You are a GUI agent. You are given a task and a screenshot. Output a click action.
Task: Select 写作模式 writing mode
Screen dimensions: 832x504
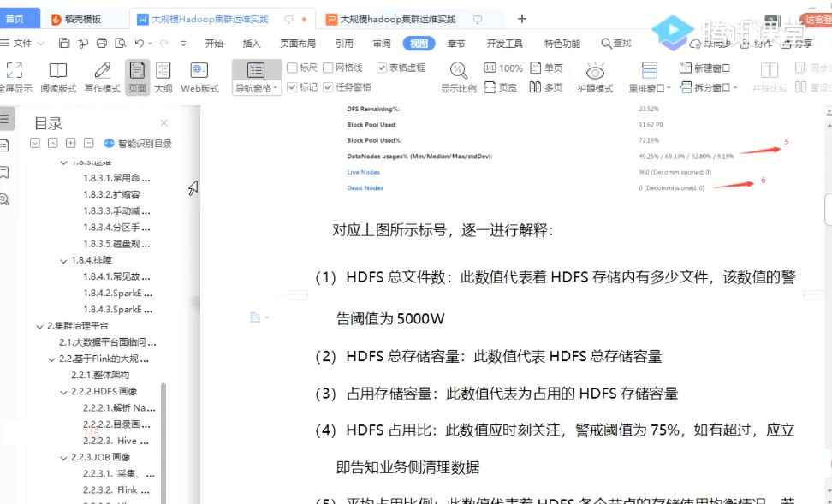(x=101, y=75)
